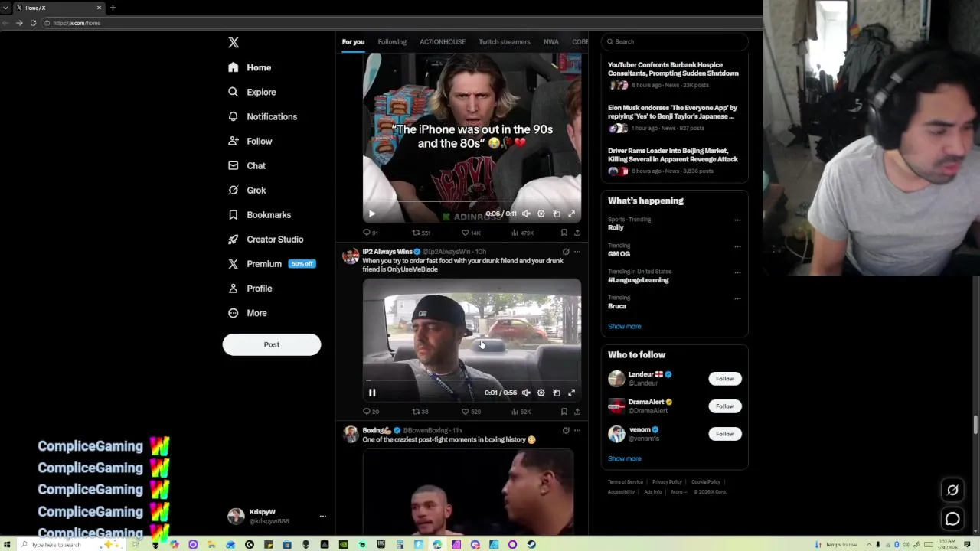Open GM OG trend options menu
Screen dimensions: 980x551
click(737, 246)
